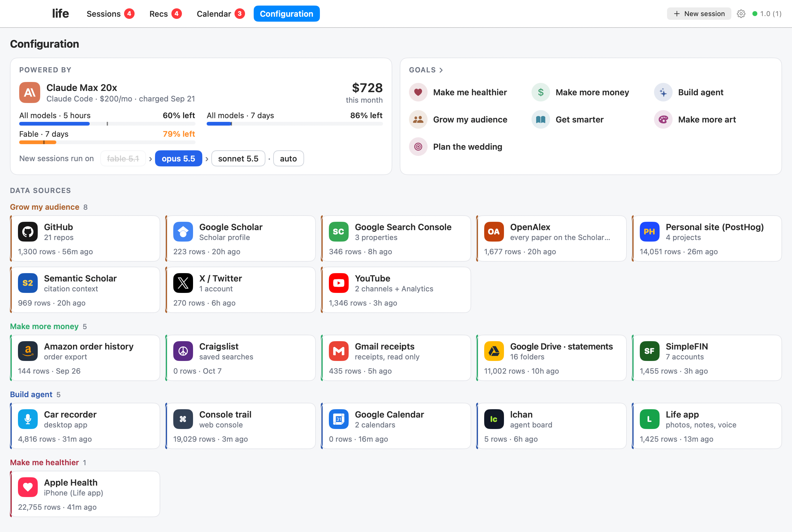The width and height of the screenshot is (792, 532).
Task: Select the sonnet 5.5 model option
Action: coord(238,158)
